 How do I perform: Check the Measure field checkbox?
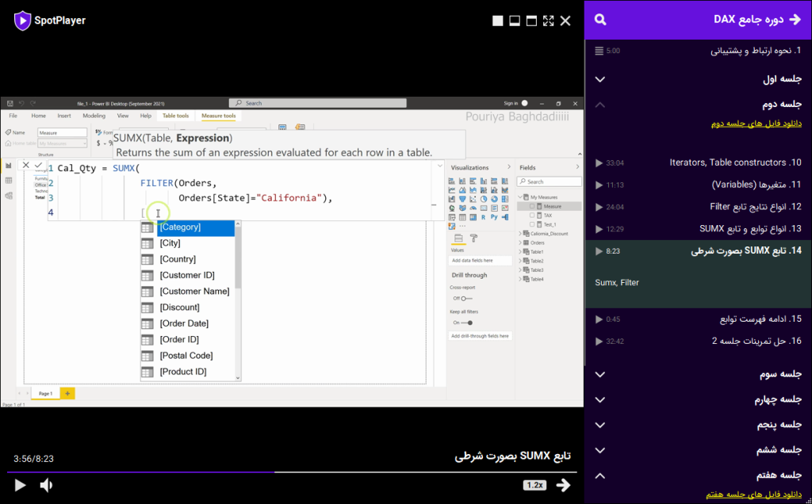pos(532,206)
